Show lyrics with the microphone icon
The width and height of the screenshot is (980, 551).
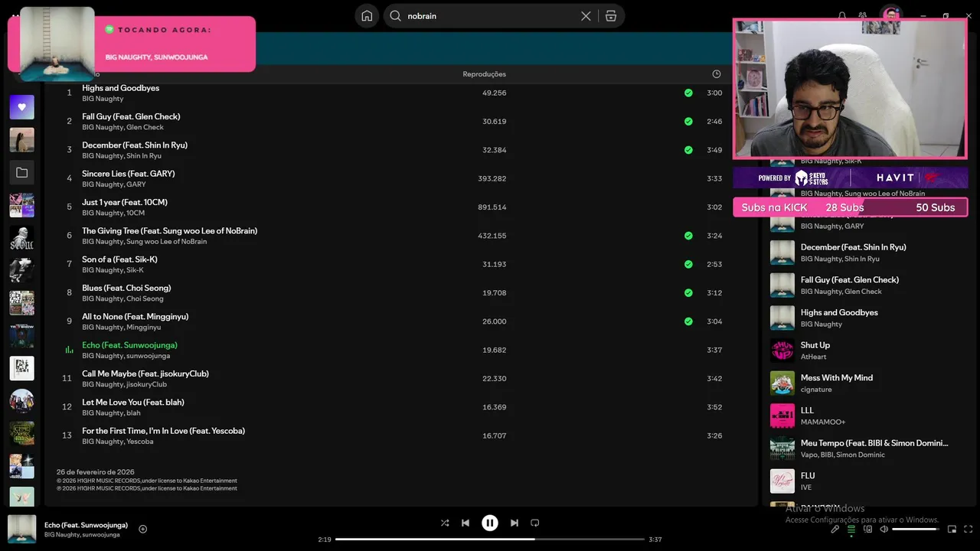(x=835, y=529)
